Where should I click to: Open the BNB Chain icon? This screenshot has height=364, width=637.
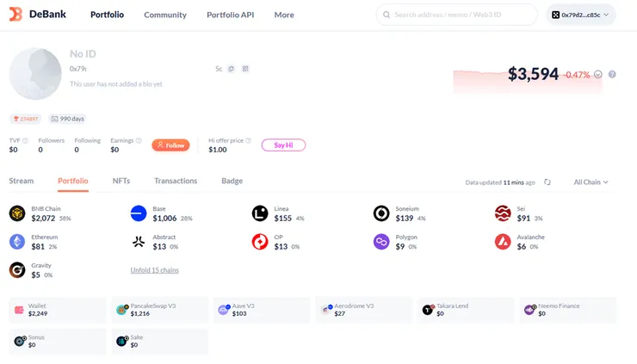point(17,213)
